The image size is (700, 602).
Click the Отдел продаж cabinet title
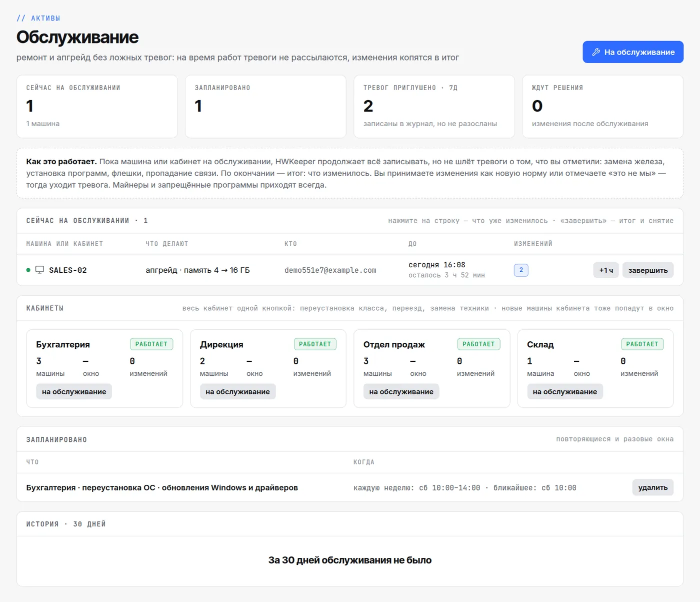coord(394,344)
